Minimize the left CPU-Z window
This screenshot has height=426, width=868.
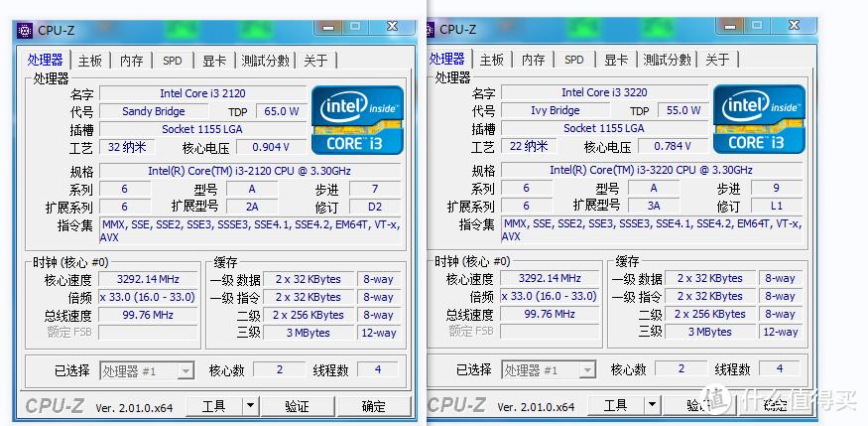[x=329, y=26]
